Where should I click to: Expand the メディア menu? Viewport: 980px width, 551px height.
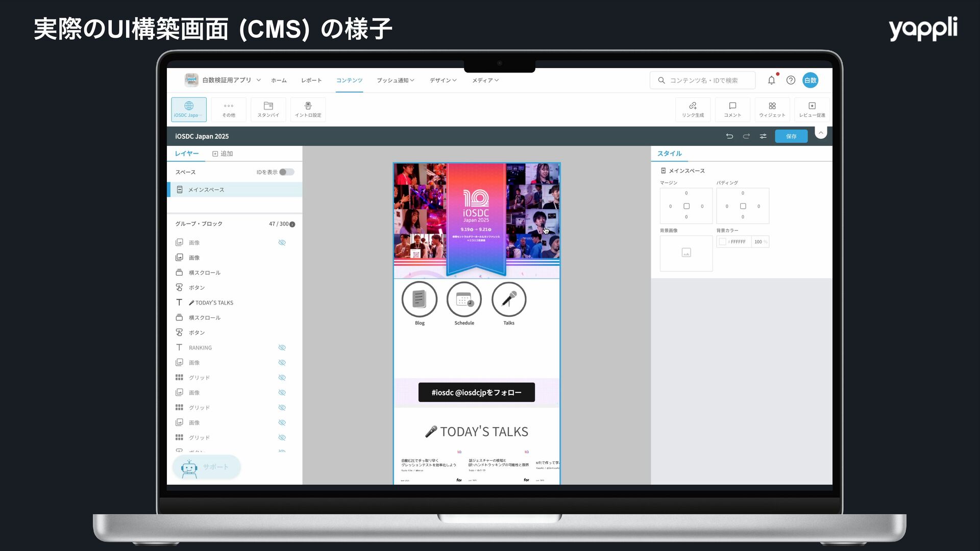tap(485, 80)
